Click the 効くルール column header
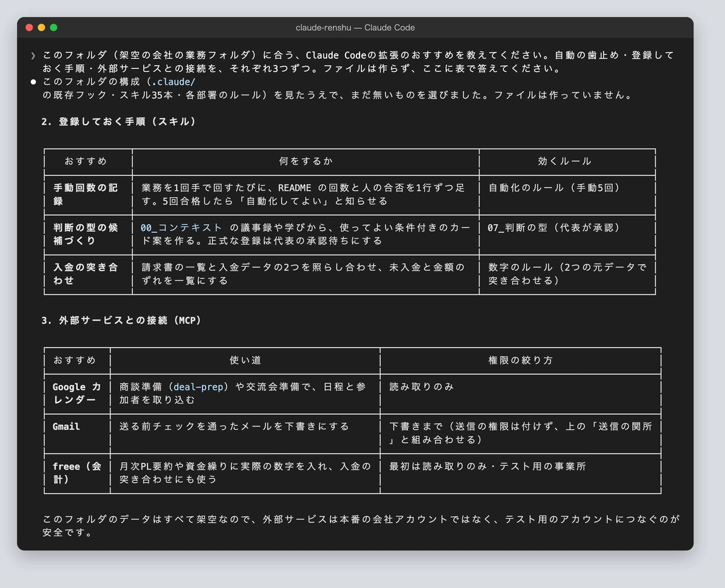 click(565, 161)
